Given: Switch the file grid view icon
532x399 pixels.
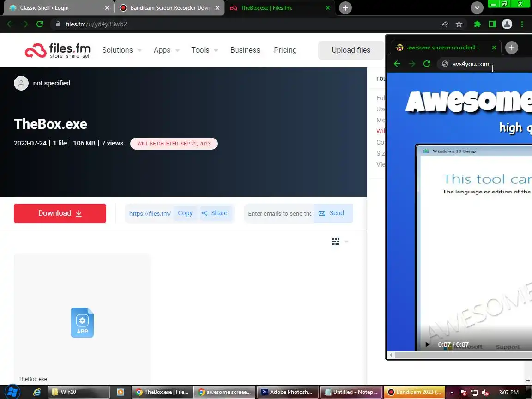Looking at the screenshot, I should point(336,242).
